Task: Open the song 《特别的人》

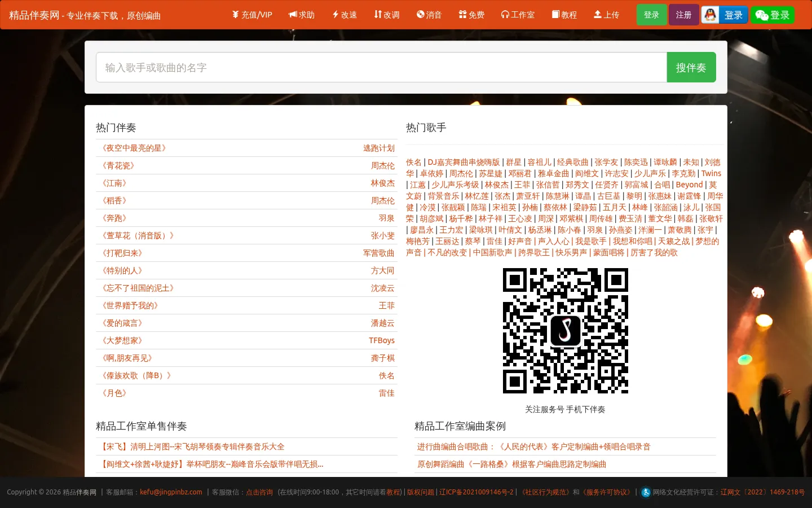Action: 122,270
